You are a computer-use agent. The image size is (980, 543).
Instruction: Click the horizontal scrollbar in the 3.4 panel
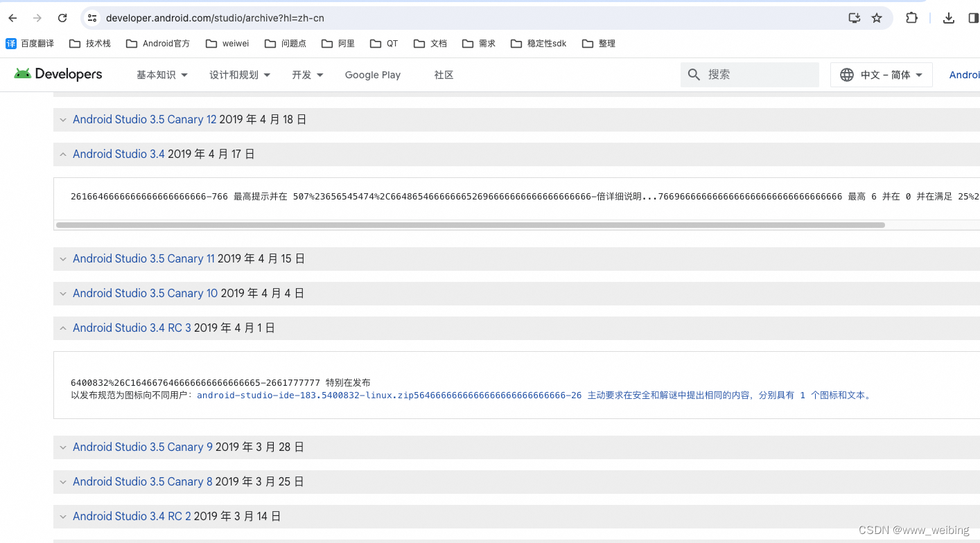coord(470,225)
